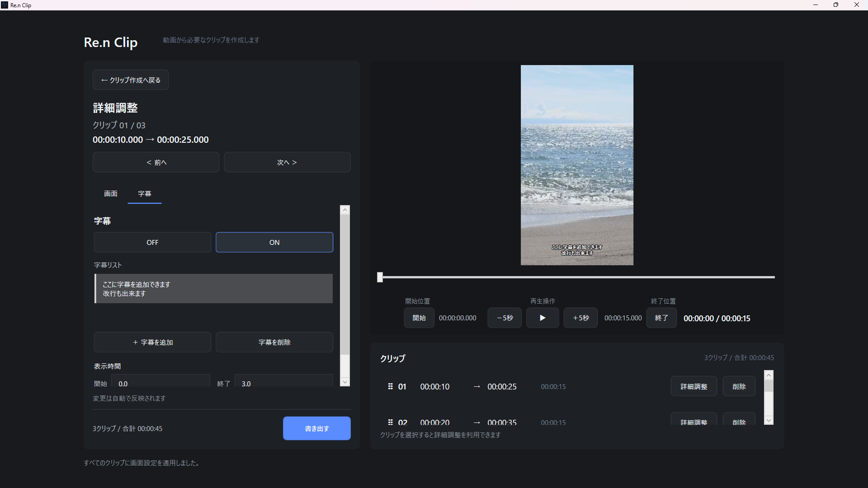
Task: Add a subtitle with 字幕を追加
Action: (152, 342)
